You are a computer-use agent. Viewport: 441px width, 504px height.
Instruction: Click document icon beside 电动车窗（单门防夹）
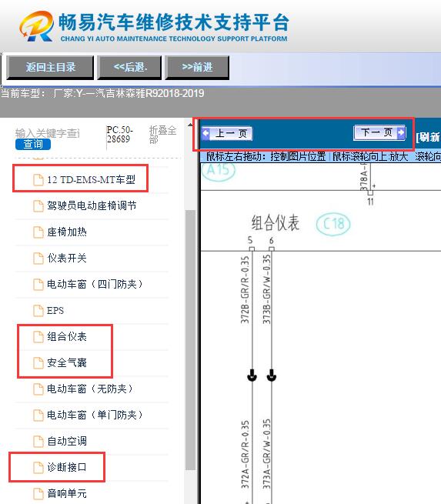click(38, 415)
